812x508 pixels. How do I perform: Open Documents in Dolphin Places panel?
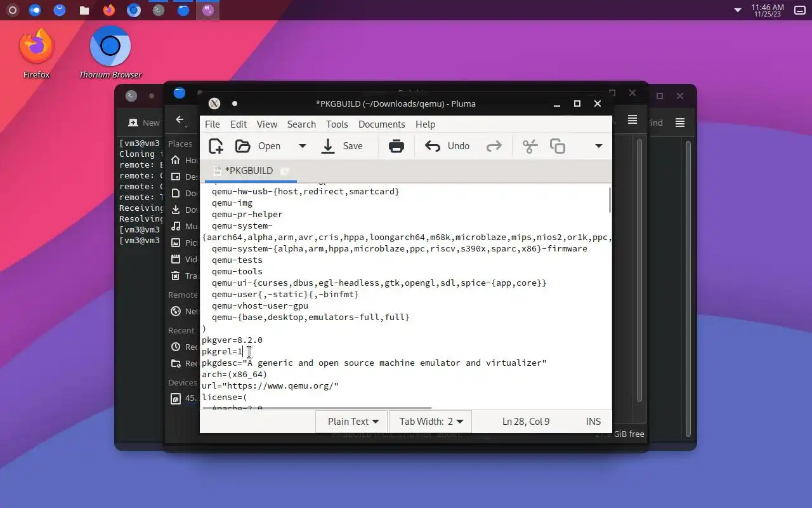click(183, 193)
